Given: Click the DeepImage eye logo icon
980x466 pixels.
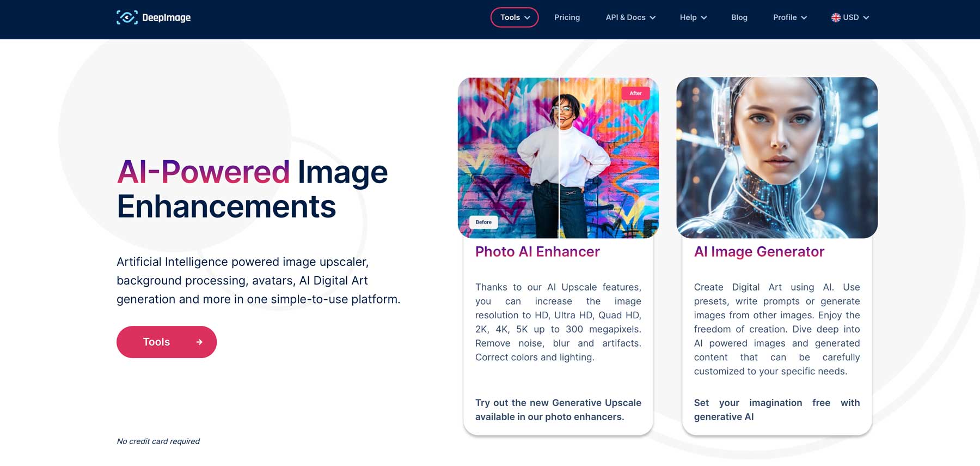Looking at the screenshot, I should (127, 17).
